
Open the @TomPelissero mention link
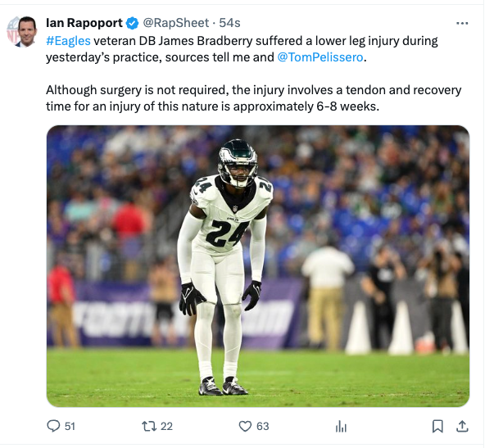(320, 57)
